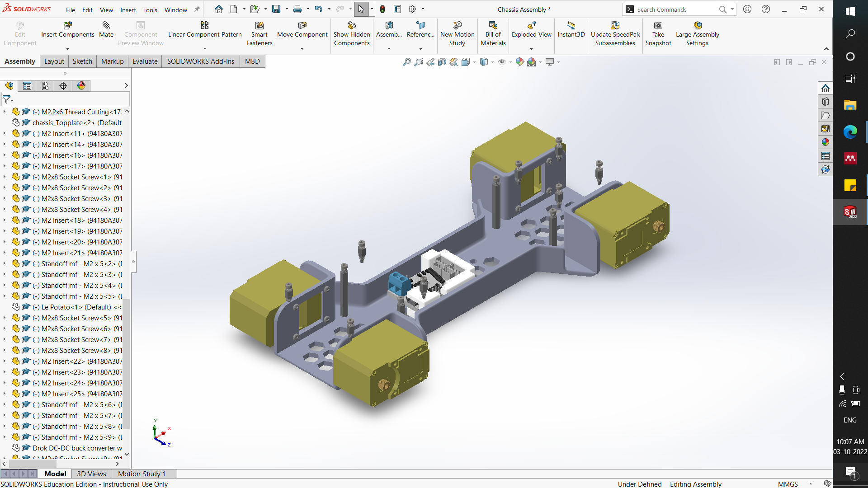Expand the filter dropdown in FeatureManager
This screenshot has width=868, height=488.
tap(12, 100)
